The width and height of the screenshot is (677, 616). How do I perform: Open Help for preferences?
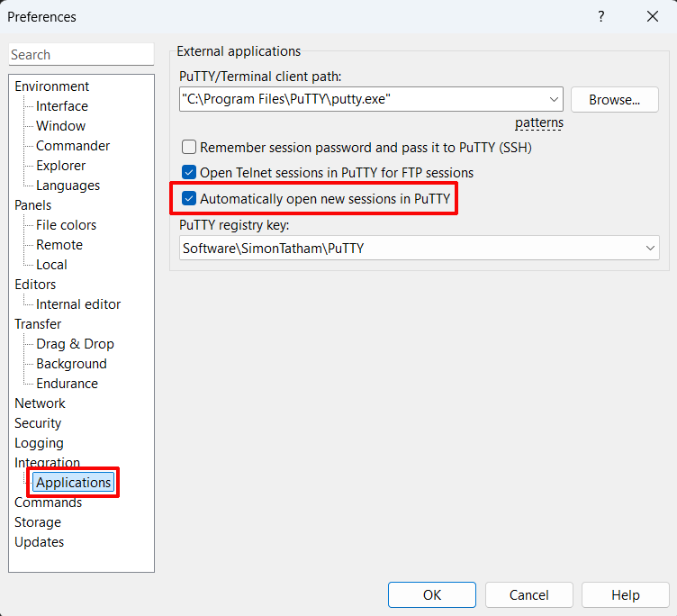pyautogui.click(x=625, y=594)
